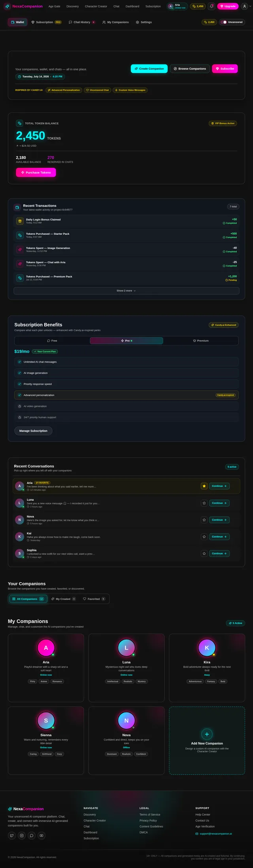Switch to the Wallet tab
253x868 pixels.
click(17, 22)
